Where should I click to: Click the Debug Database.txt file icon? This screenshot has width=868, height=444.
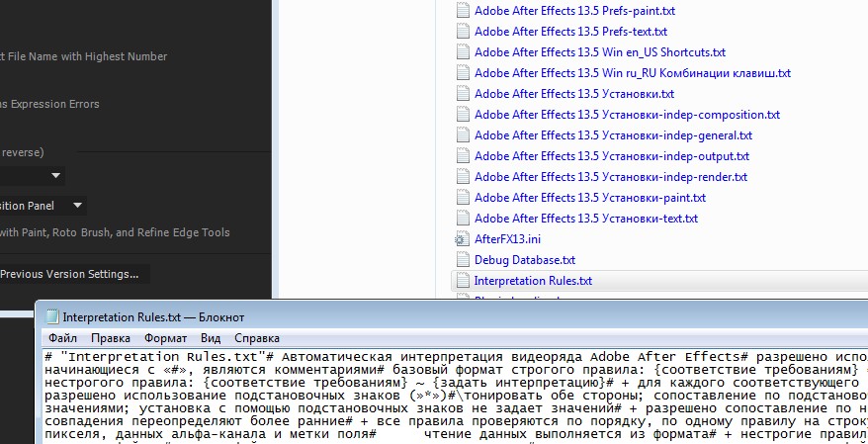462,260
